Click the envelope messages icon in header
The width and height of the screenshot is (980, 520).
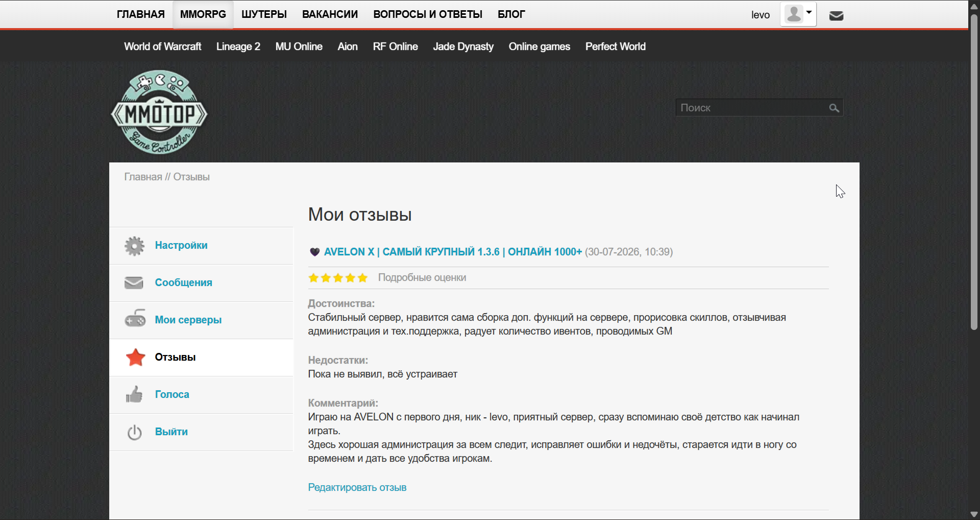click(836, 15)
